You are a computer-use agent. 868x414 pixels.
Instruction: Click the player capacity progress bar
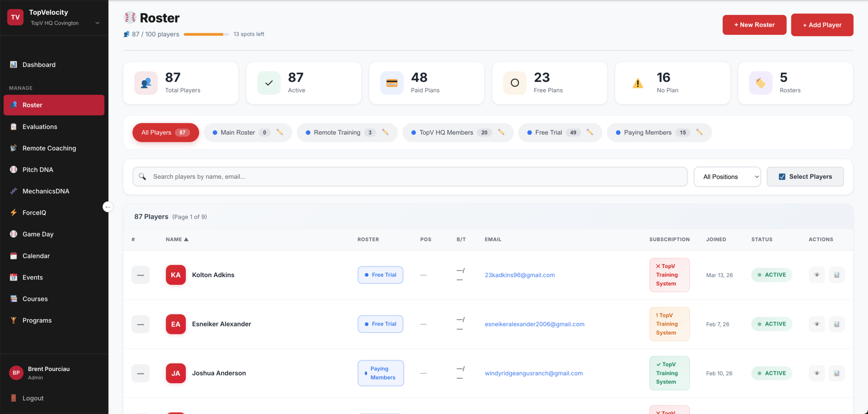click(x=206, y=34)
